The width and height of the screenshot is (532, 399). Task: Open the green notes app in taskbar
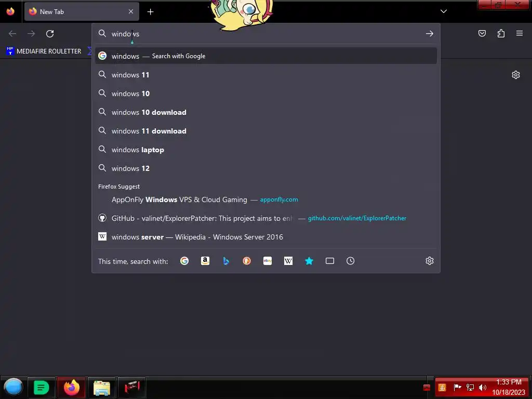pos(41,387)
